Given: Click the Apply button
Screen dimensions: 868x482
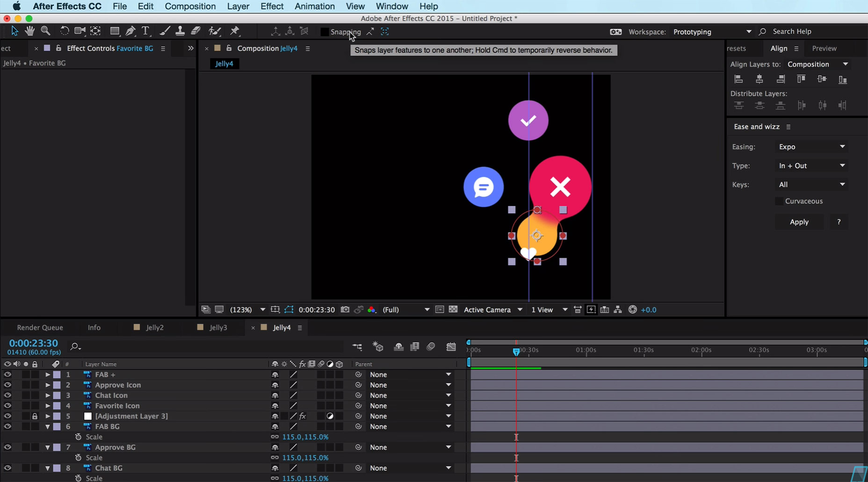Looking at the screenshot, I should (x=799, y=222).
